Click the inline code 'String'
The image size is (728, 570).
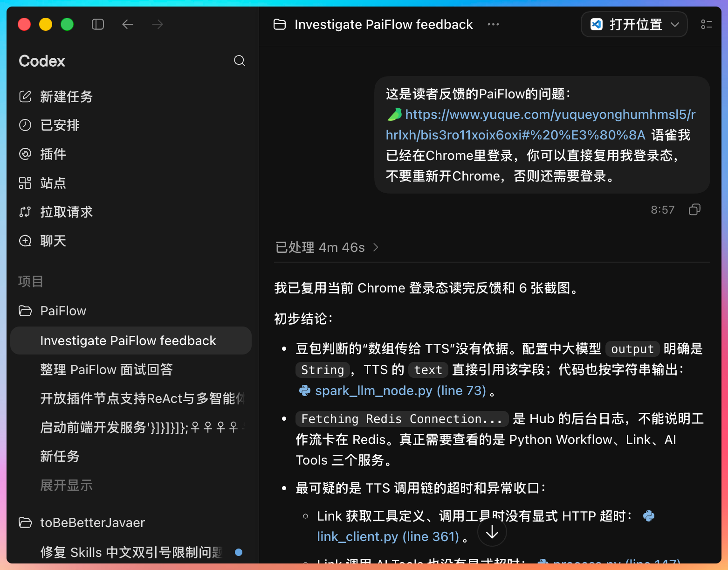(x=323, y=370)
